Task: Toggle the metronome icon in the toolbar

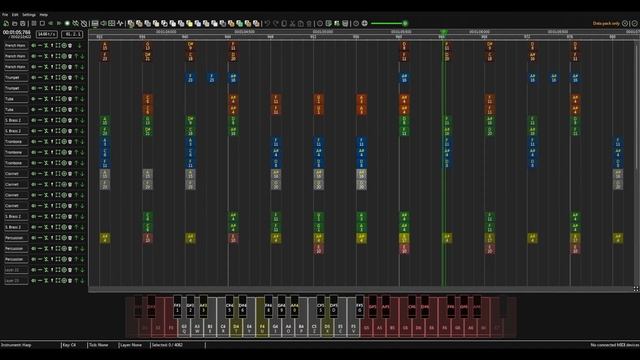Action: coord(84,24)
